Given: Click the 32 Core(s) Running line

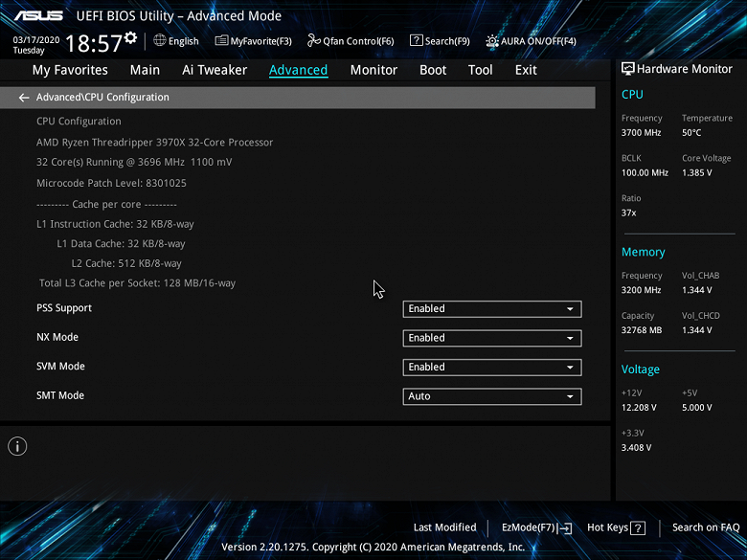Looking at the screenshot, I should (134, 162).
